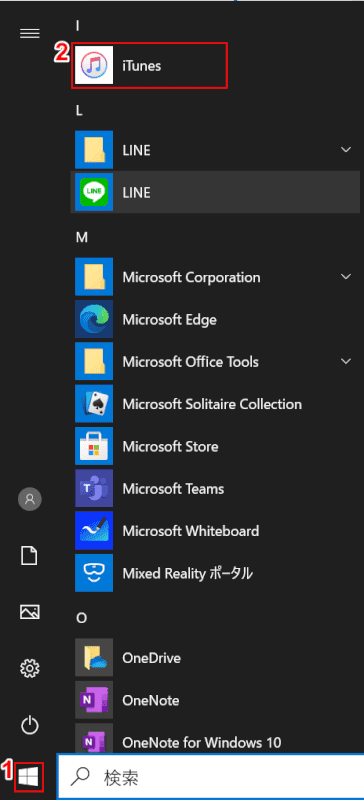Open the Pictures icon in sidebar
The image size is (364, 800).
tap(30, 611)
